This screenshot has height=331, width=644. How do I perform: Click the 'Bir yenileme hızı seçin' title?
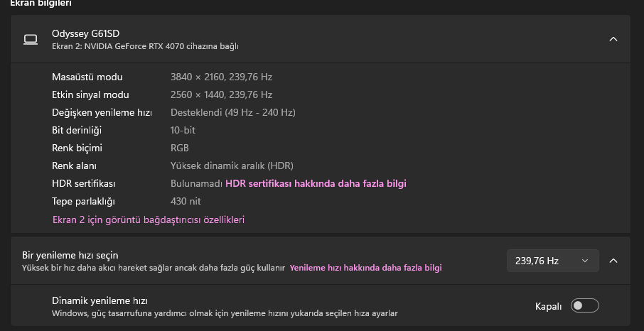click(70, 255)
